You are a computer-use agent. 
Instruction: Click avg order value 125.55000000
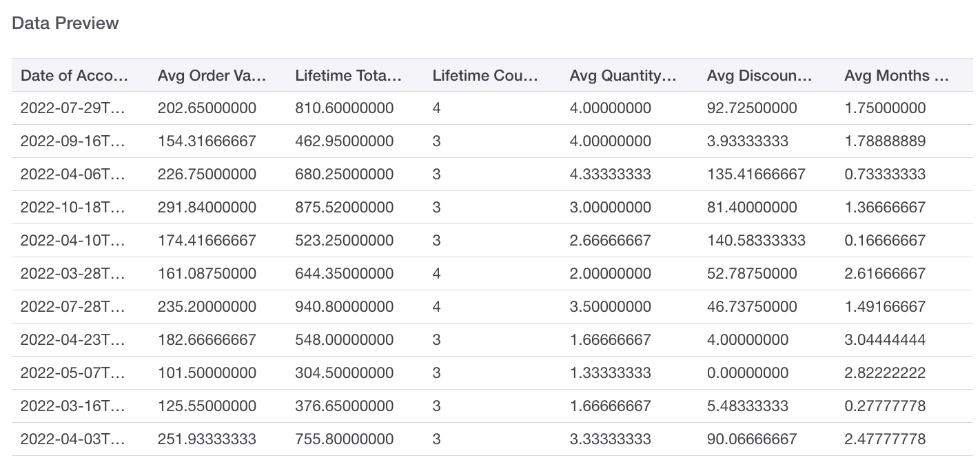207,406
